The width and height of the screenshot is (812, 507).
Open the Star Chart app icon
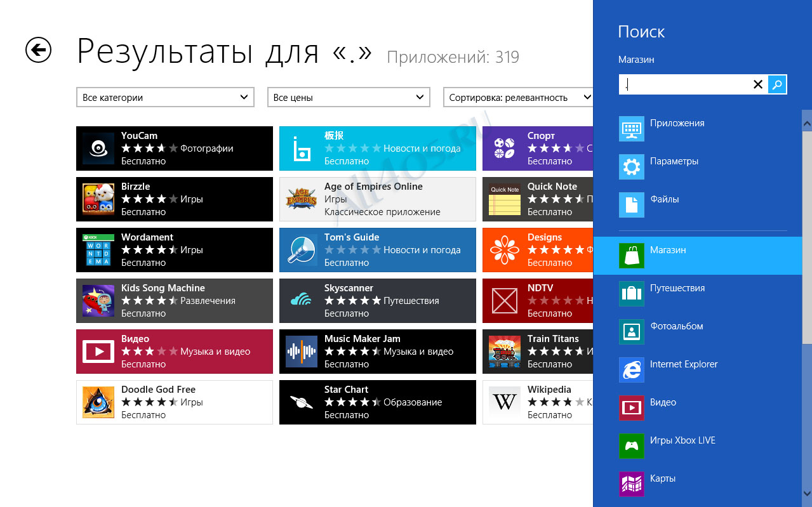click(x=302, y=402)
